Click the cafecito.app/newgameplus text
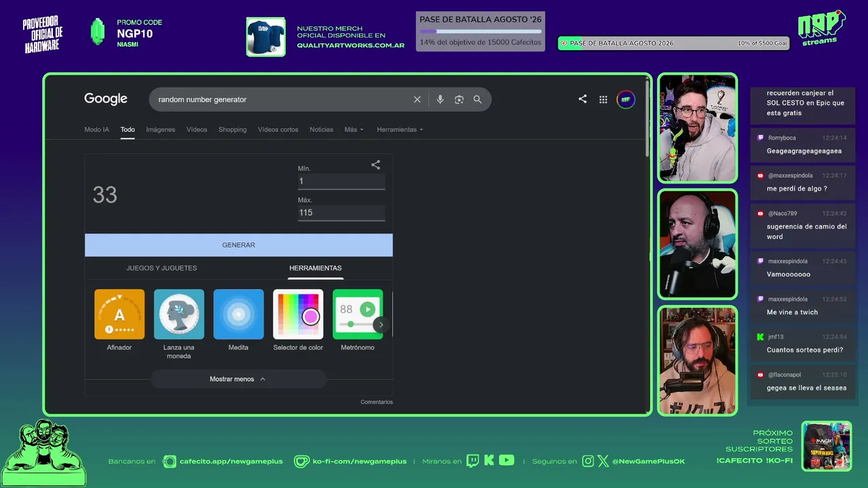868x488 pixels. point(231,462)
